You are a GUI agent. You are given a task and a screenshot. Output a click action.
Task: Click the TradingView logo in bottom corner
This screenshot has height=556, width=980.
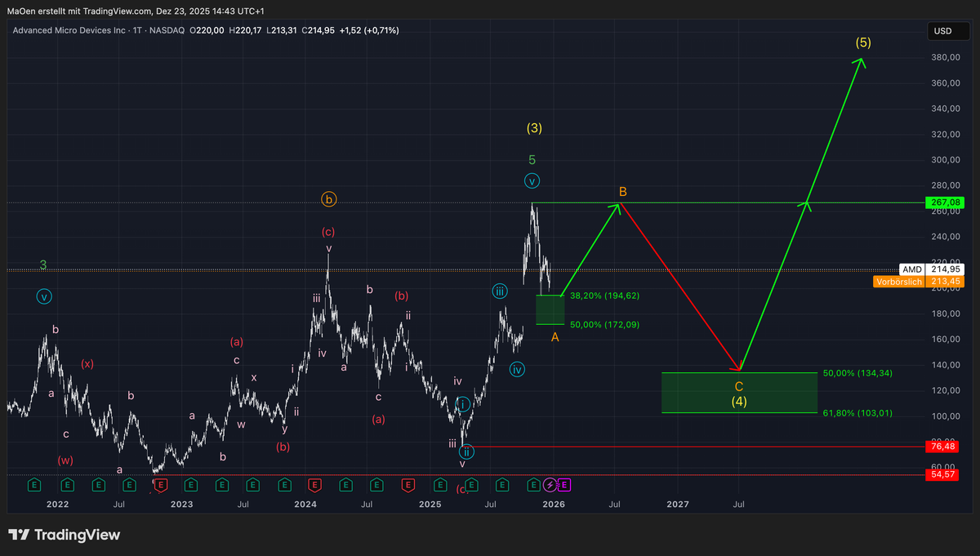pos(64,535)
